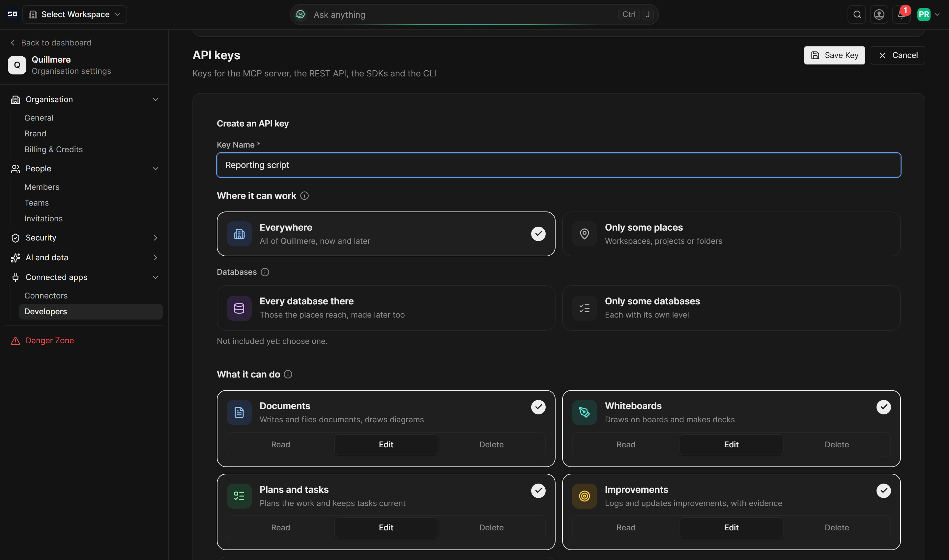Click info icon next to Databases

click(x=265, y=272)
